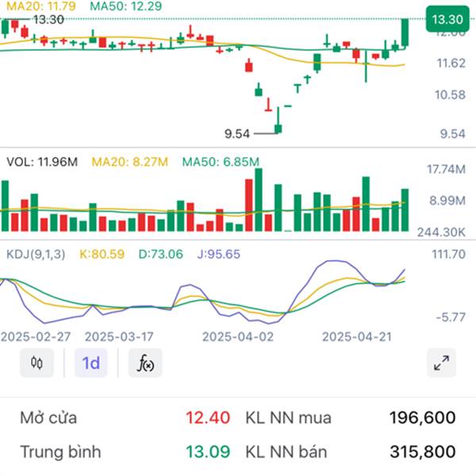Click the 2025-02-27 date label
Viewport: 476px width, 476px height.
pos(36,336)
